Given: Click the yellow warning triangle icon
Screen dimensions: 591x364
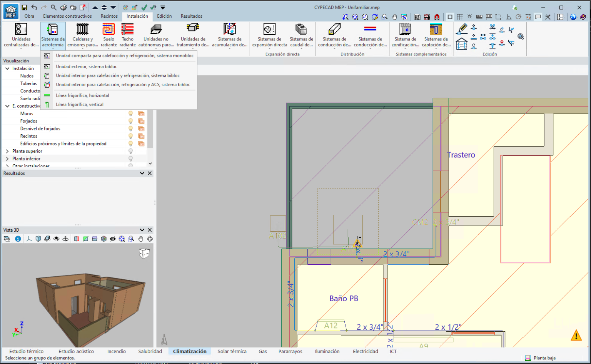Looking at the screenshot, I should tap(576, 336).
